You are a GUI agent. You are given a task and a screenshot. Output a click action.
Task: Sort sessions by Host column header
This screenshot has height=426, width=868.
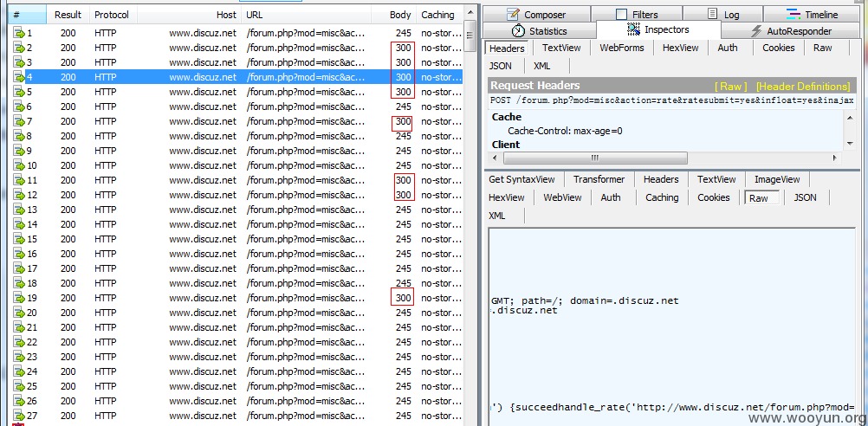pyautogui.click(x=190, y=15)
